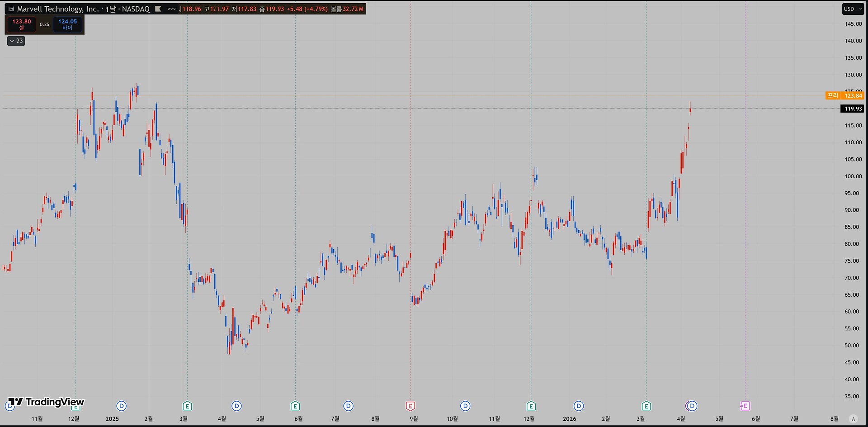This screenshot has height=427, width=868.
Task: Expand the collapsed 23 indicators legend
Action: [x=16, y=41]
